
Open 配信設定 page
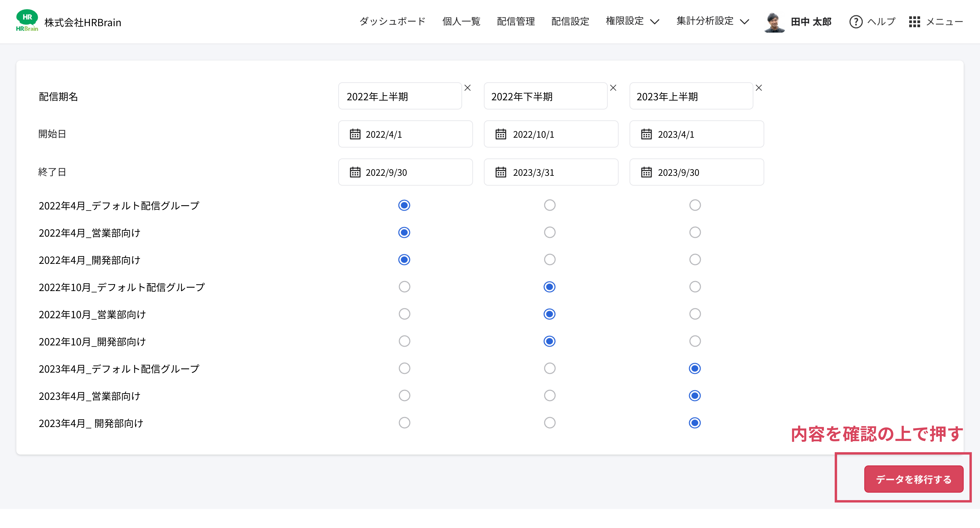point(570,21)
